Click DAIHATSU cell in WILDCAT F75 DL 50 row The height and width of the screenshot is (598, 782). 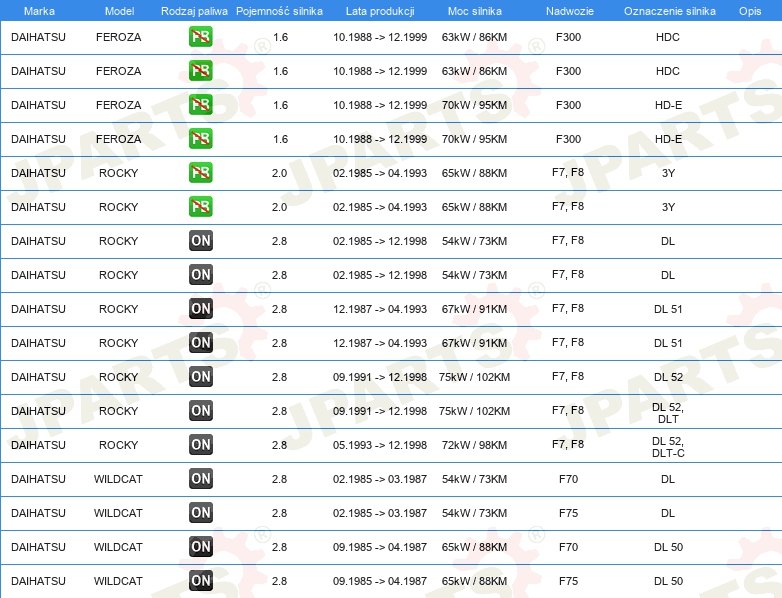tap(38, 581)
